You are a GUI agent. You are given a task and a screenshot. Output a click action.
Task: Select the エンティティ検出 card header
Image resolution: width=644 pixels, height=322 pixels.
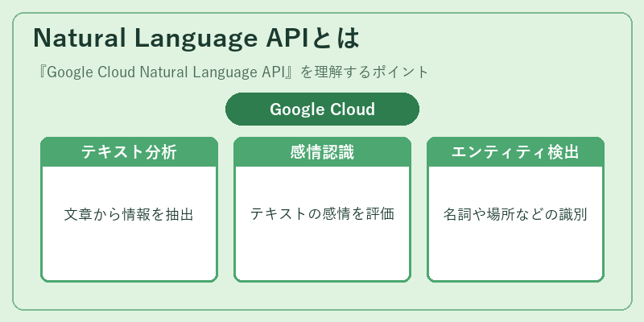[x=515, y=152]
